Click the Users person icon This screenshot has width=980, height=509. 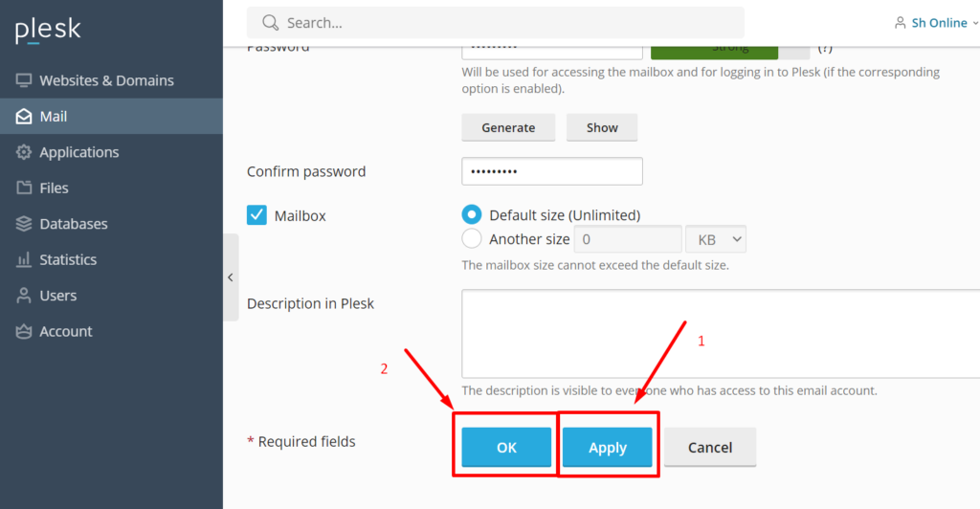click(x=24, y=296)
